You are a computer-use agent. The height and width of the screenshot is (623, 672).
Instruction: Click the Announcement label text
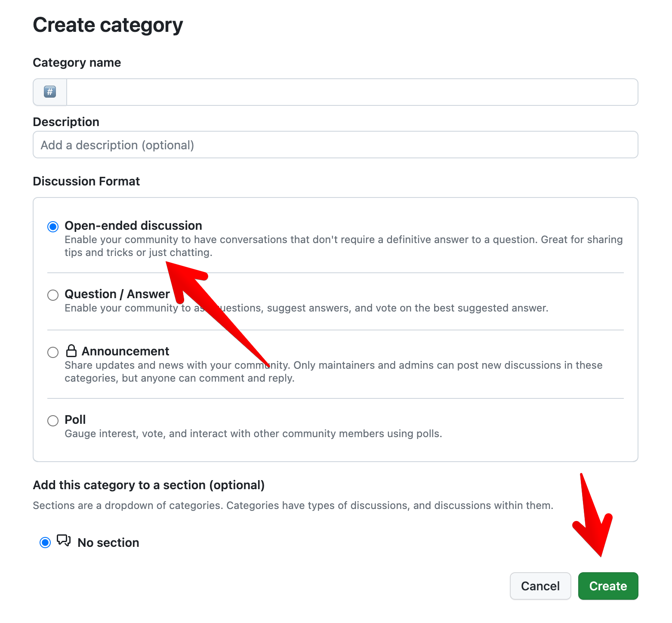pyautogui.click(x=125, y=351)
